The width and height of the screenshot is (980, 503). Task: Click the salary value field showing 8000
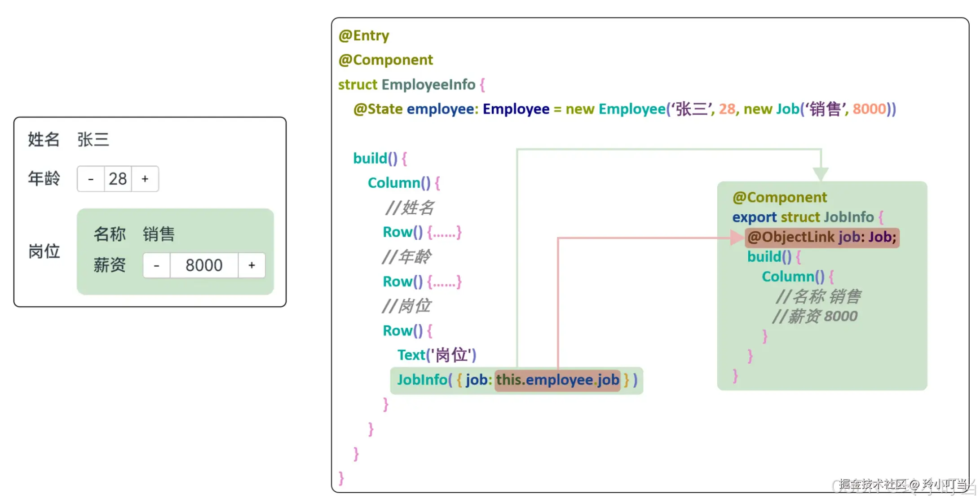204,265
